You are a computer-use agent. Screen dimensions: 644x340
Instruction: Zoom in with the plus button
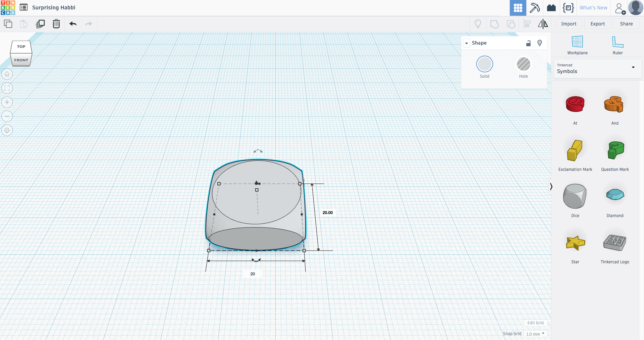[x=7, y=102]
